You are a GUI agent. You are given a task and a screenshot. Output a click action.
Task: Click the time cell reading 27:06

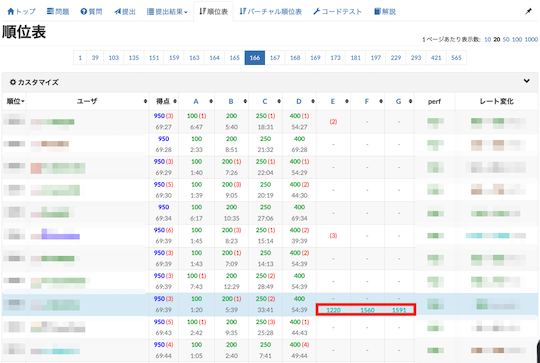point(265,218)
